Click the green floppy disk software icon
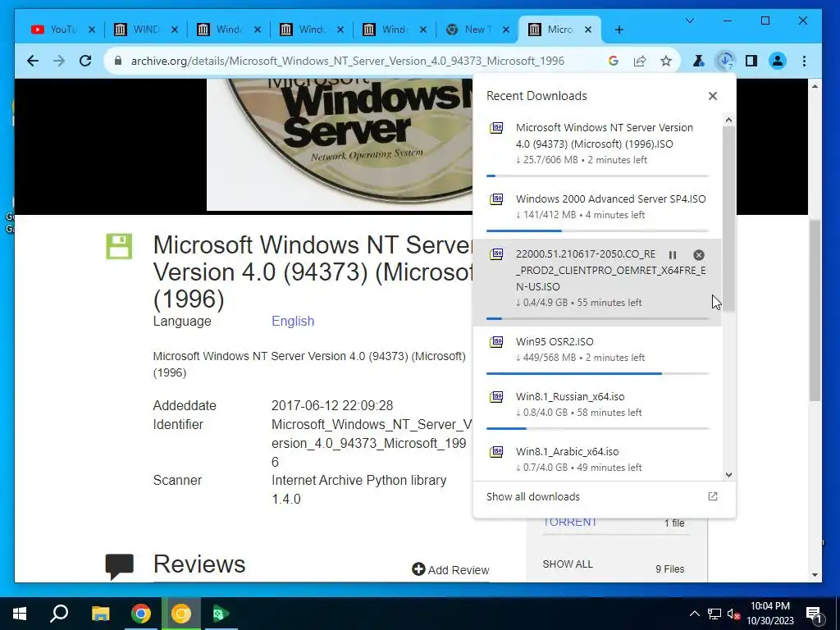The image size is (840, 630). tap(119, 246)
